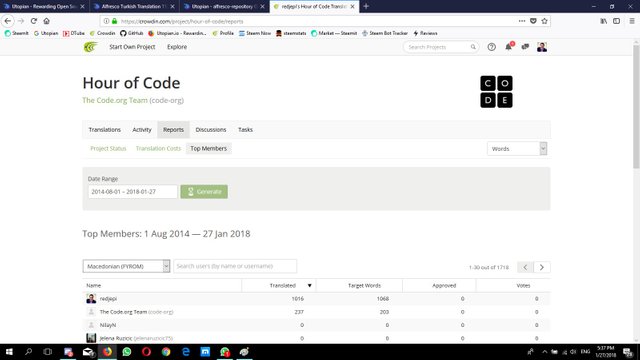Open the Windows taskbar search icon
Image resolution: width=640 pixels, height=360 pixels.
pyautogui.click(x=28, y=351)
